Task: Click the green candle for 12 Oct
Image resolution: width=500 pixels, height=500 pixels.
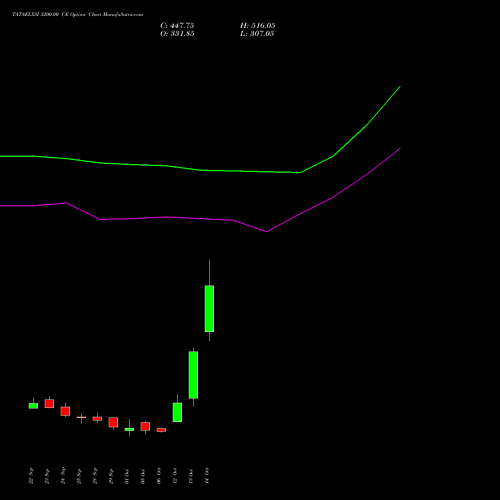Action: pyautogui.click(x=177, y=412)
